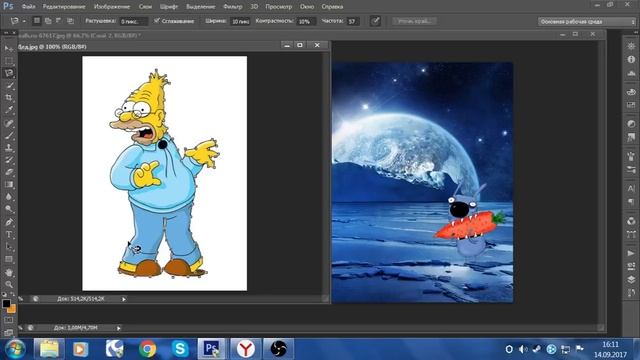Open the Окно menu
Image resolution: width=640 pixels, height=360 pixels.
click(307, 7)
